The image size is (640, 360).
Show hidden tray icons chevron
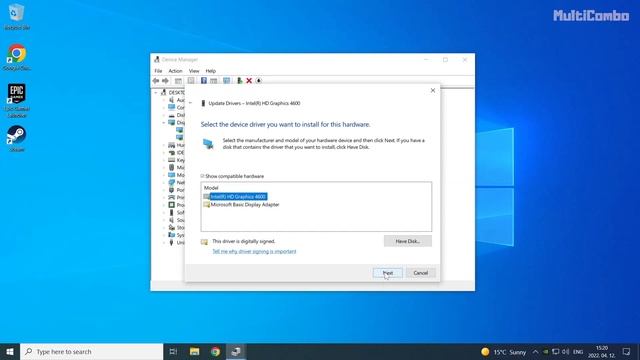click(535, 352)
